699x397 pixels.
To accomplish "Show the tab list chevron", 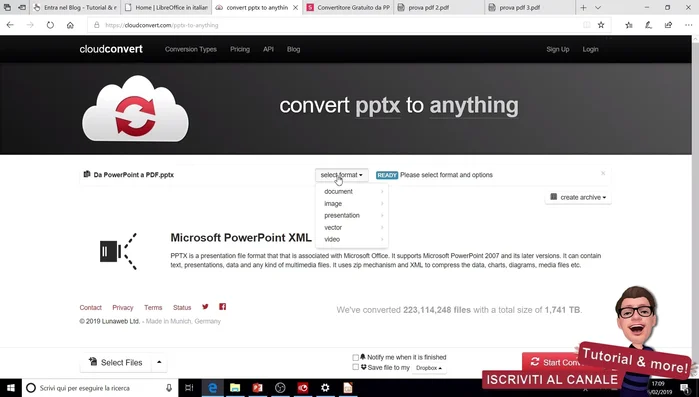I will [598, 8].
